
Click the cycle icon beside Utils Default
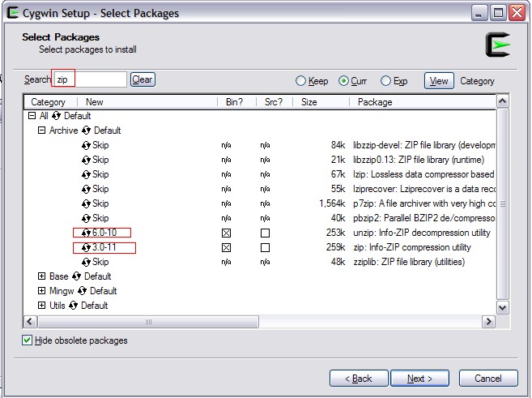point(74,306)
